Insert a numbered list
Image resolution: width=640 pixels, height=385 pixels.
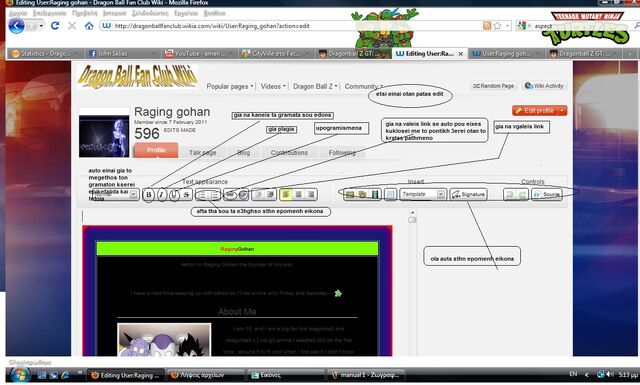pyautogui.click(x=214, y=195)
